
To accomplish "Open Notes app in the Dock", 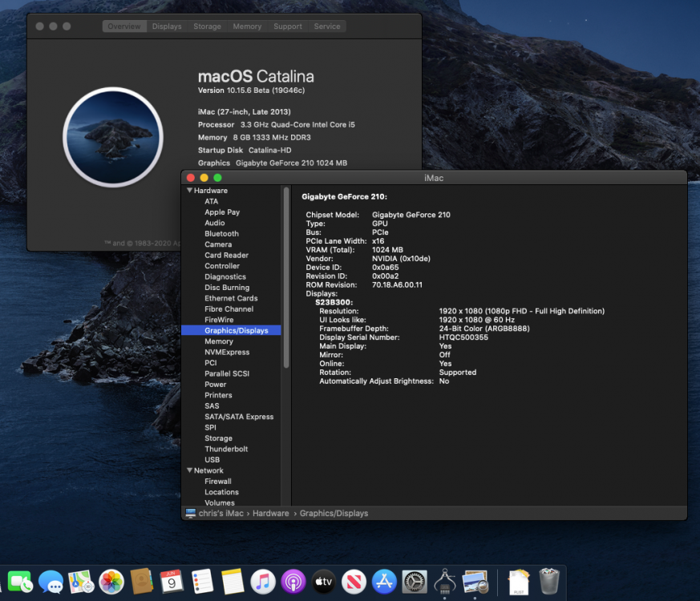I will tap(233, 582).
